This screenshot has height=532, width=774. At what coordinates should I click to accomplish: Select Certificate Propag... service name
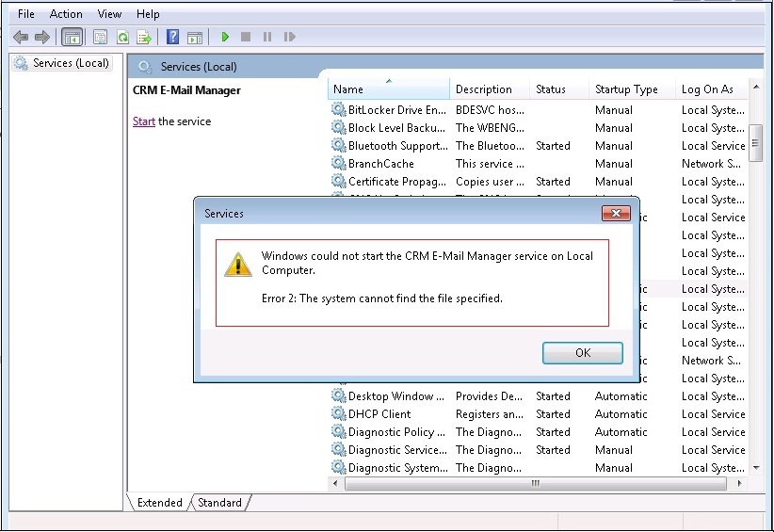click(396, 181)
